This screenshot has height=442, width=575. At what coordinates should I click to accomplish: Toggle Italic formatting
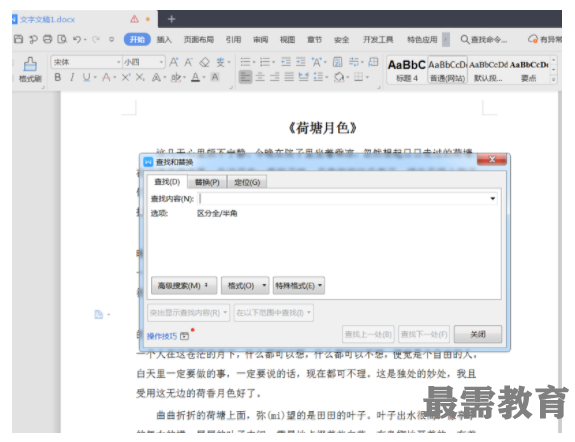(72, 77)
